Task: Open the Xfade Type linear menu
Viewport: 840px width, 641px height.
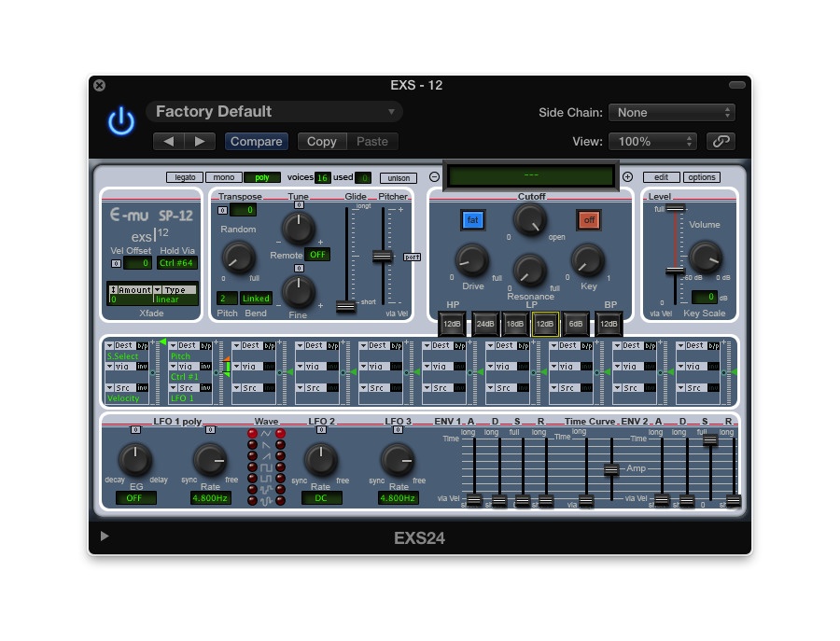Action: point(175,295)
